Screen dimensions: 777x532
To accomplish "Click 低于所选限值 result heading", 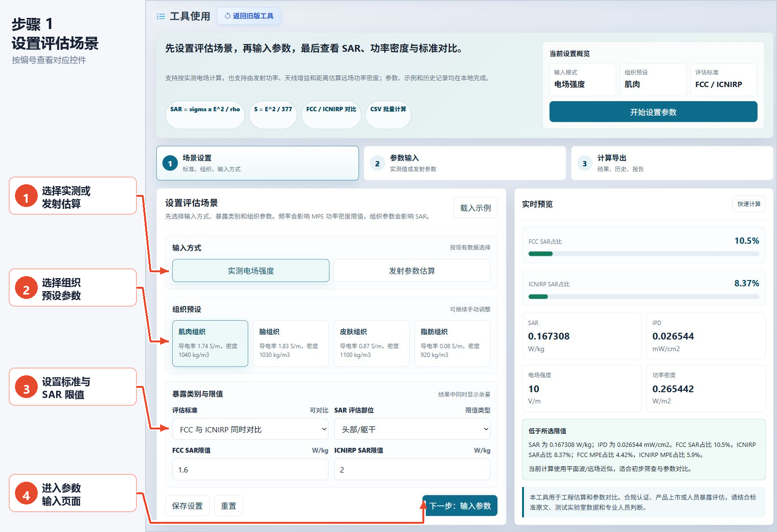I will [x=547, y=431].
